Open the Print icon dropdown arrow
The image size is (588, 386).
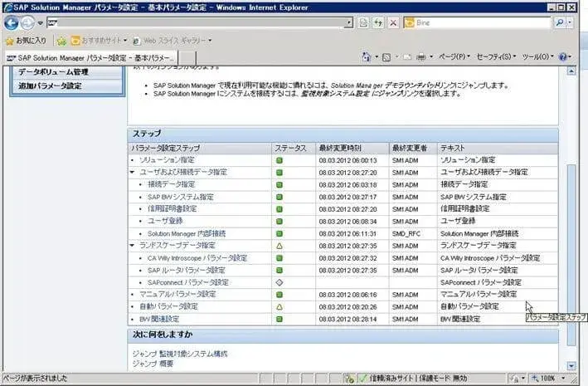point(431,57)
